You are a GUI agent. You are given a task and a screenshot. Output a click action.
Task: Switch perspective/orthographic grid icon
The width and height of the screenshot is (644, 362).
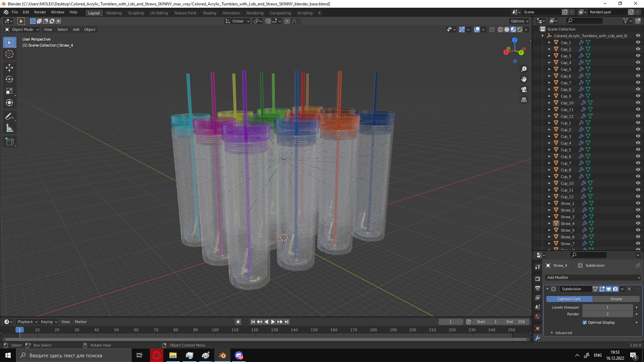click(x=524, y=100)
